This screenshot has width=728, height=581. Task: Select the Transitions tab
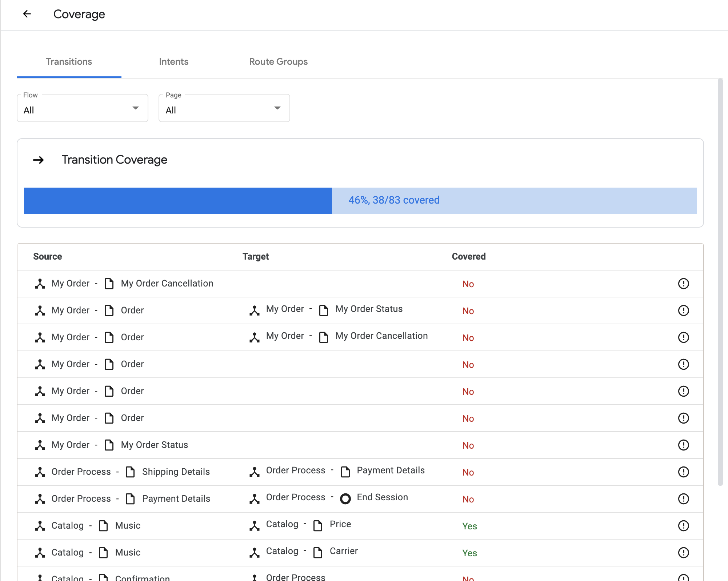[x=69, y=62]
